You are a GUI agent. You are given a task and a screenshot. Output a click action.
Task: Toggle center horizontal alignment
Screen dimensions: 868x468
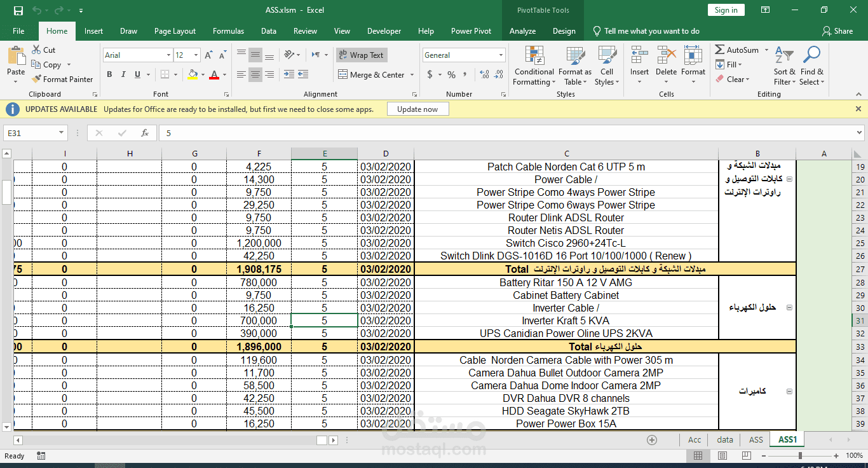pyautogui.click(x=255, y=75)
